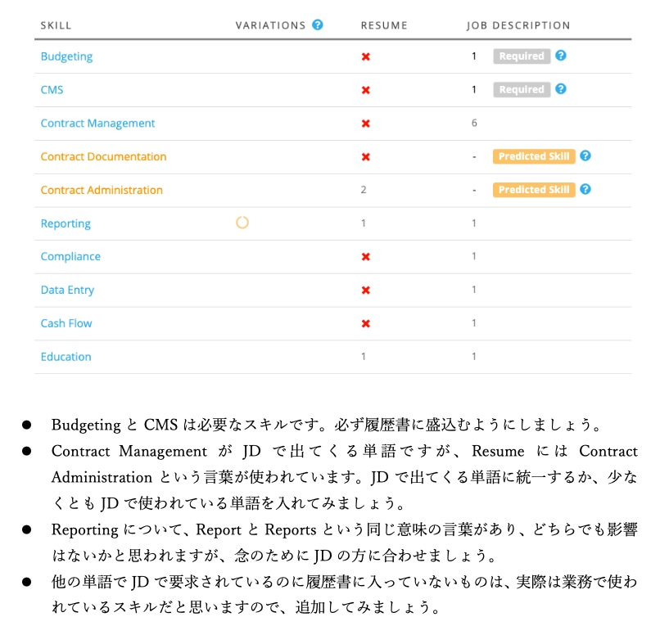Click resume count 1 in Education row
Image resolution: width=660 pixels, height=644 pixels.
pyautogui.click(x=364, y=356)
